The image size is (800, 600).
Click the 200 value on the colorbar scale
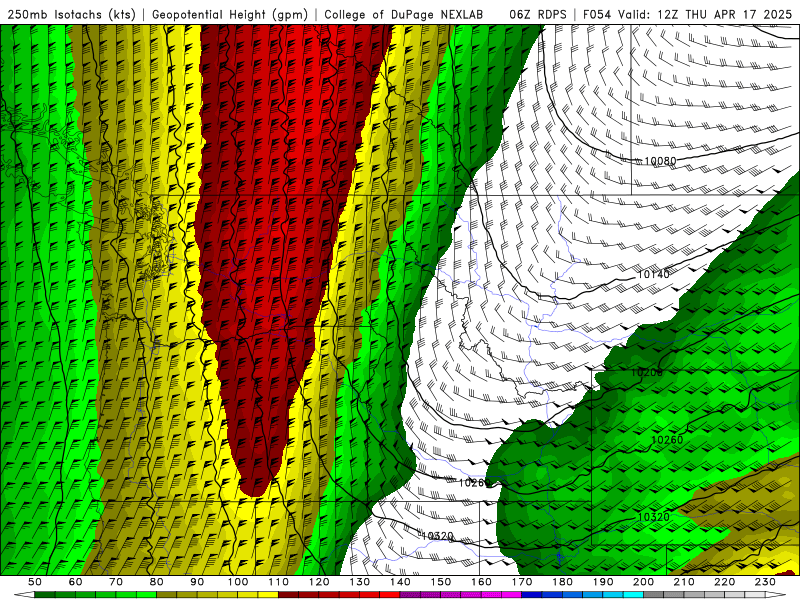[x=644, y=582]
